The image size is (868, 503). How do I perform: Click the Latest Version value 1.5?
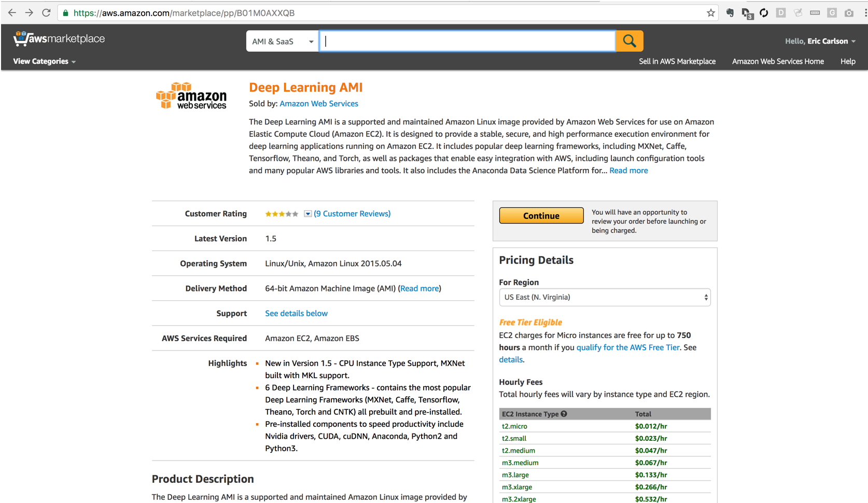point(271,239)
